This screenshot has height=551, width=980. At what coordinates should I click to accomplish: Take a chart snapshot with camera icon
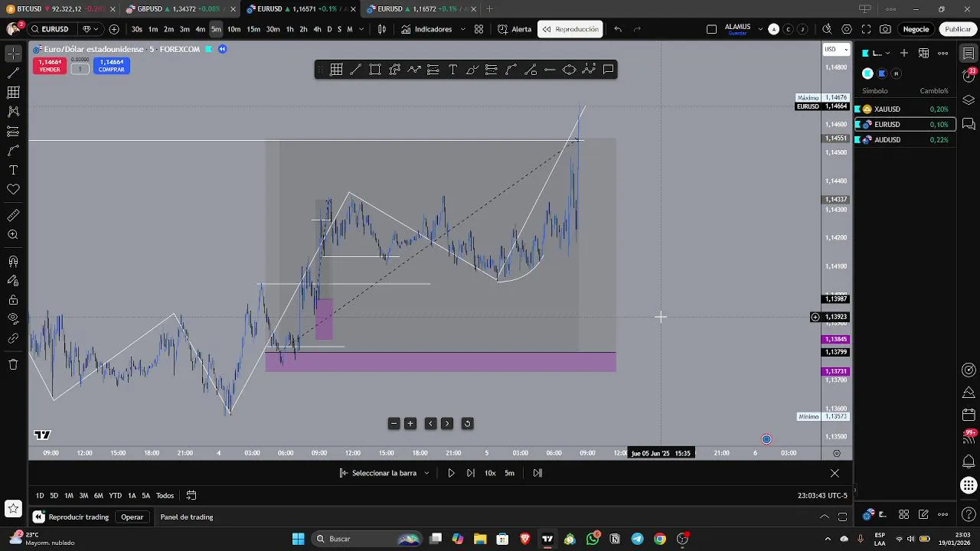[x=885, y=29]
